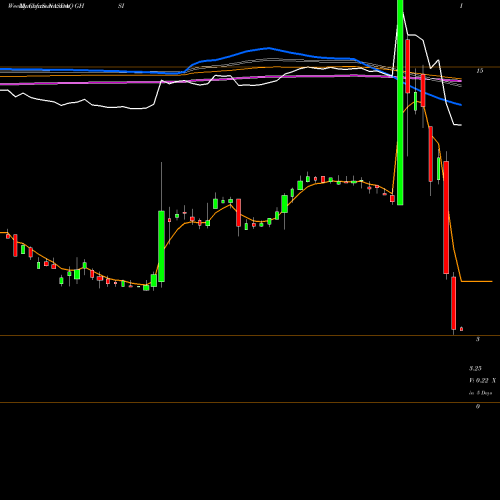Click the axis label 0 below the bottom line

(478, 406)
